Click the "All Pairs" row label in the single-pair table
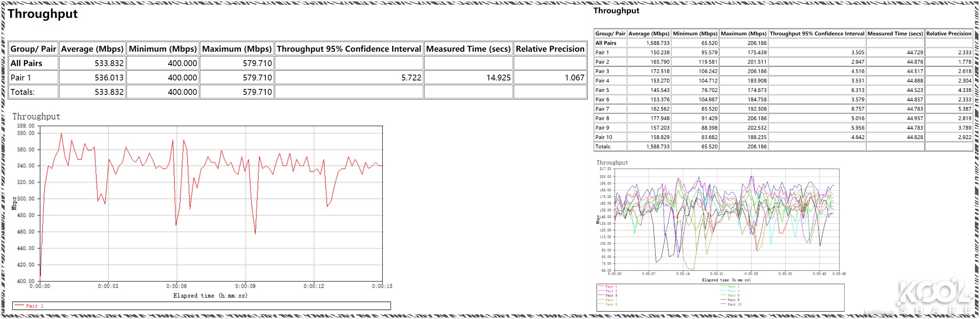Viewport: 980px width, 319px height. click(26, 63)
